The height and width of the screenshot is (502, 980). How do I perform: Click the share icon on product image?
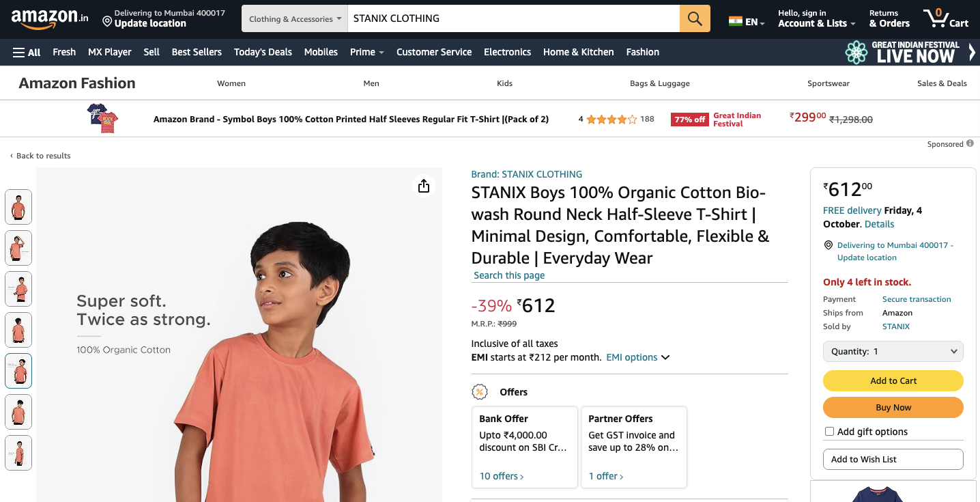(x=424, y=186)
